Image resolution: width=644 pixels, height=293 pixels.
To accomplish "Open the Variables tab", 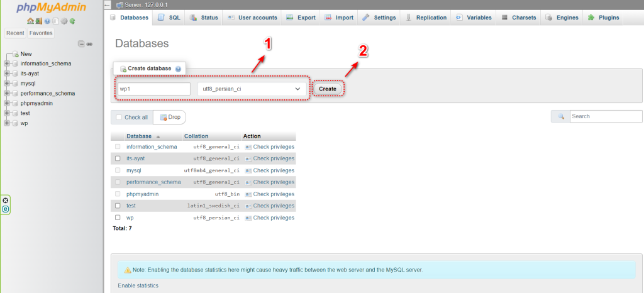I will coord(474,18).
